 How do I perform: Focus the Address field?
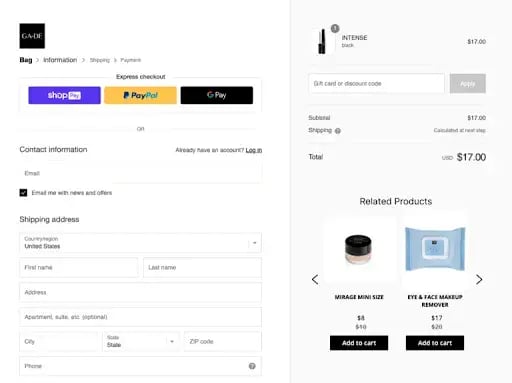(x=140, y=292)
